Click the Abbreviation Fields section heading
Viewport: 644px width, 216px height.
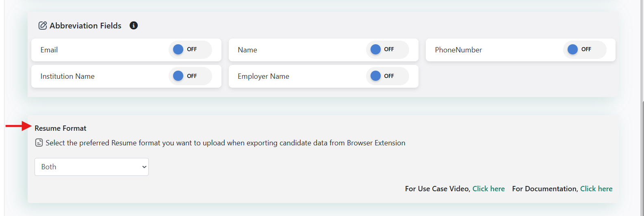[85, 26]
